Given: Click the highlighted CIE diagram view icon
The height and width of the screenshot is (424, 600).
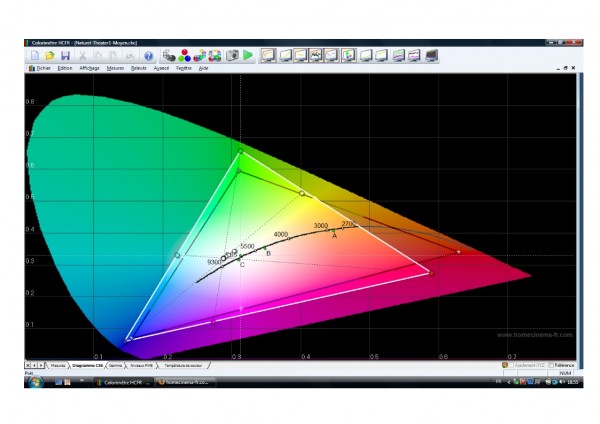Looking at the screenshot, I should pos(349,56).
